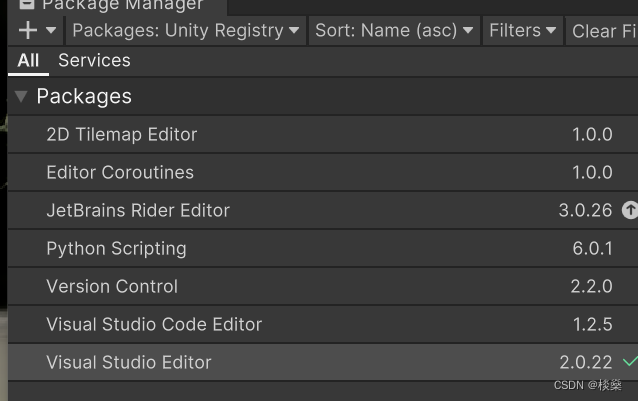Screen dimensions: 638x401
Task: Select the Version Control package
Action: click(323, 286)
